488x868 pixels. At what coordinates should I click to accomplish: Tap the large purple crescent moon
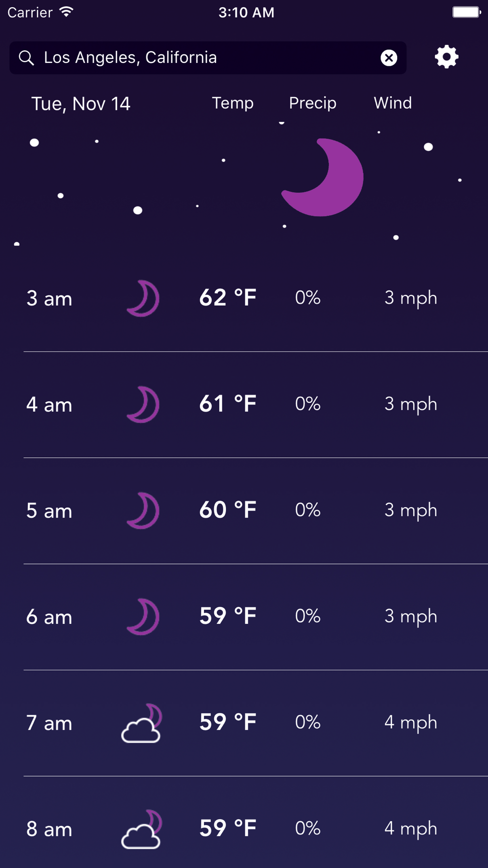point(325,178)
